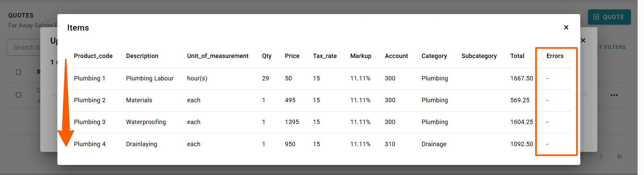Select the Plumbing 4 product code cell
Viewport: 644px width, 175px height.
click(90, 144)
